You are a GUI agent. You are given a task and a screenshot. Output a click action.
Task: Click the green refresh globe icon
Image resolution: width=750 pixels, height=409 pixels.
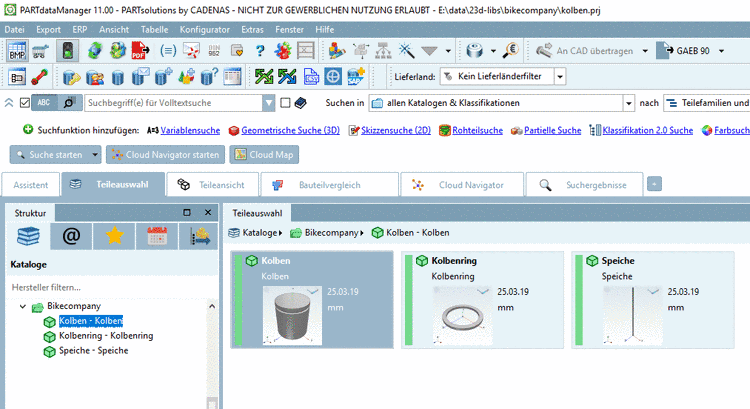pyautogui.click(x=95, y=51)
